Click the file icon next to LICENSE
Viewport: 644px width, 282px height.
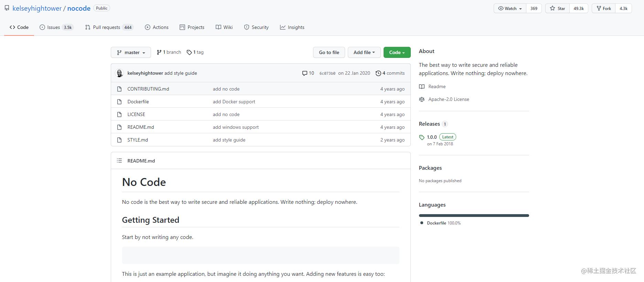point(119,114)
